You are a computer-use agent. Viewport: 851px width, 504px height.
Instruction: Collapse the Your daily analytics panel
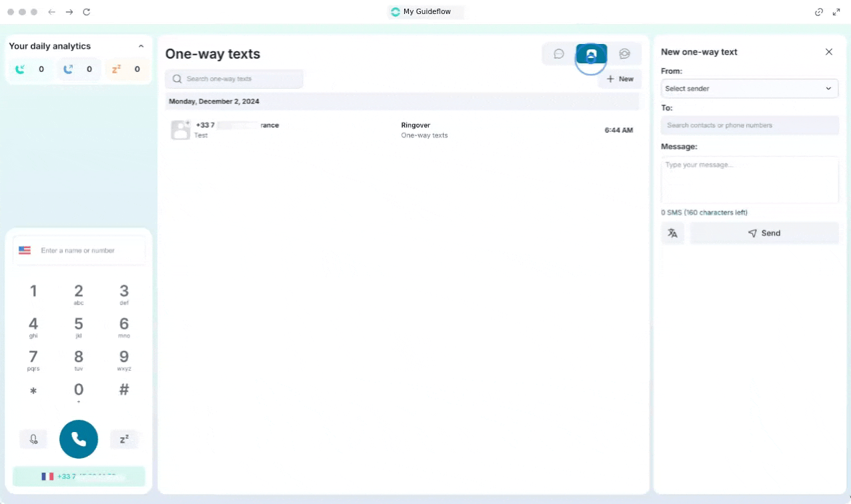click(x=141, y=46)
